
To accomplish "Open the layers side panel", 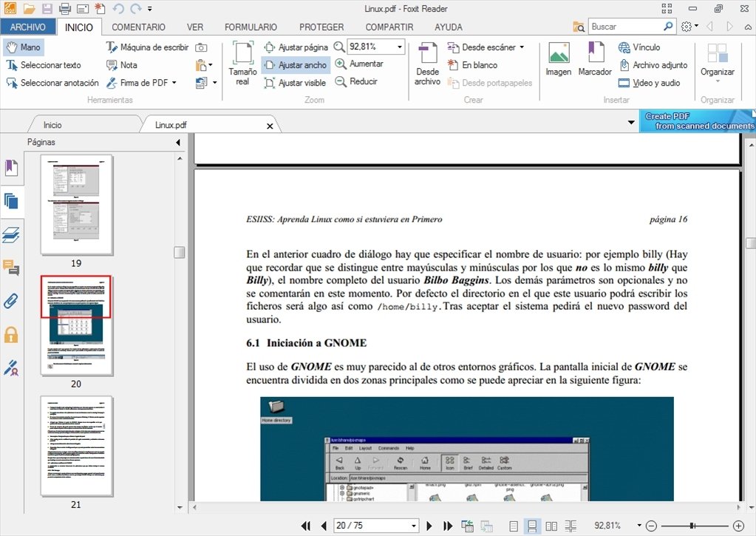I will coord(11,234).
